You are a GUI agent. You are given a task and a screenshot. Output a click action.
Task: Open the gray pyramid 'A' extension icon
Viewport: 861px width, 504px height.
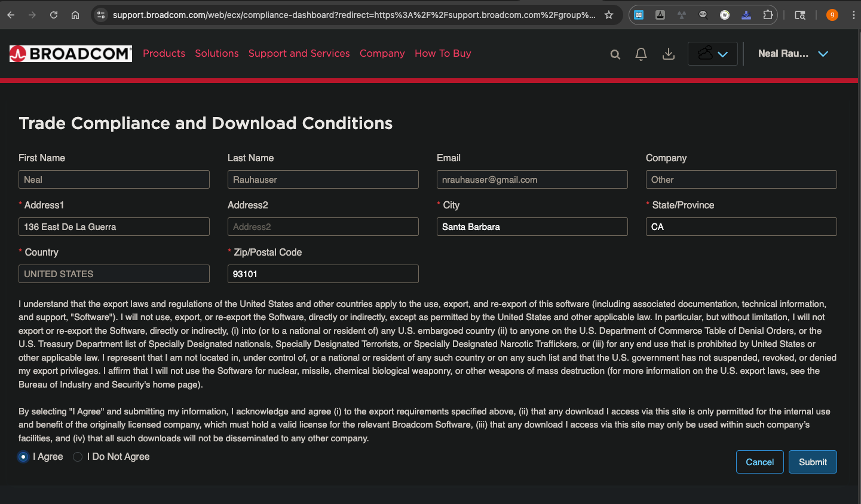click(660, 15)
